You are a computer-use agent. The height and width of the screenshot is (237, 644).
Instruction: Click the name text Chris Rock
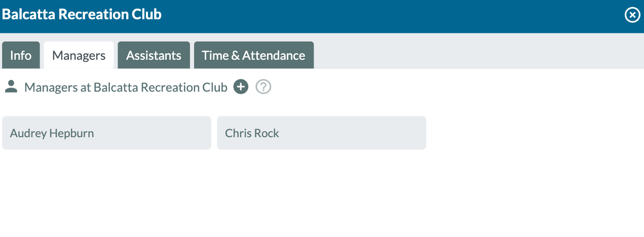(252, 133)
